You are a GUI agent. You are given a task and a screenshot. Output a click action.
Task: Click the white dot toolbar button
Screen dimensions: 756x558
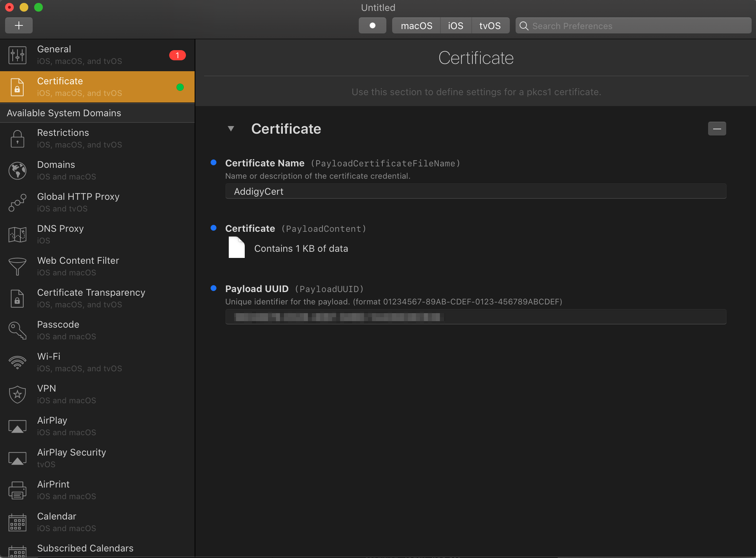pos(373,25)
